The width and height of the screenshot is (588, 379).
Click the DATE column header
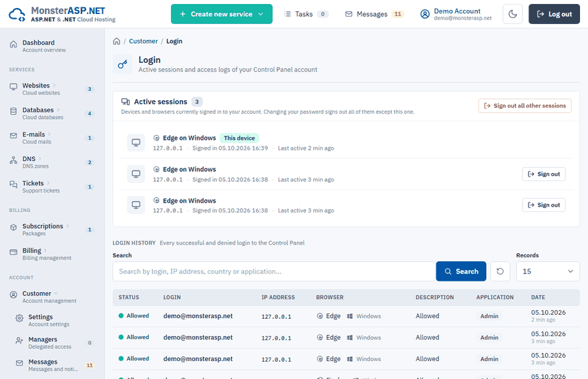[x=538, y=297]
